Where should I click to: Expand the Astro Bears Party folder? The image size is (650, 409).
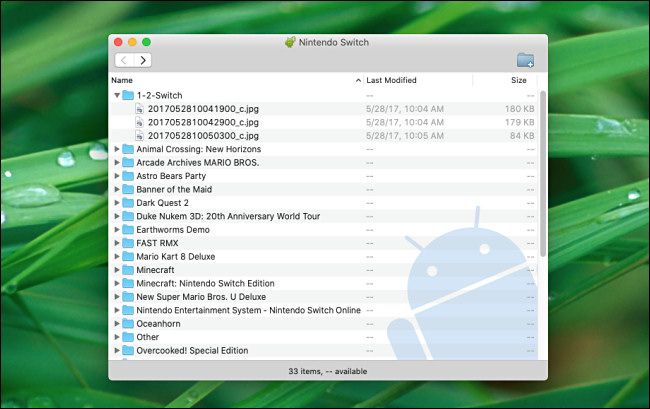[x=117, y=175]
